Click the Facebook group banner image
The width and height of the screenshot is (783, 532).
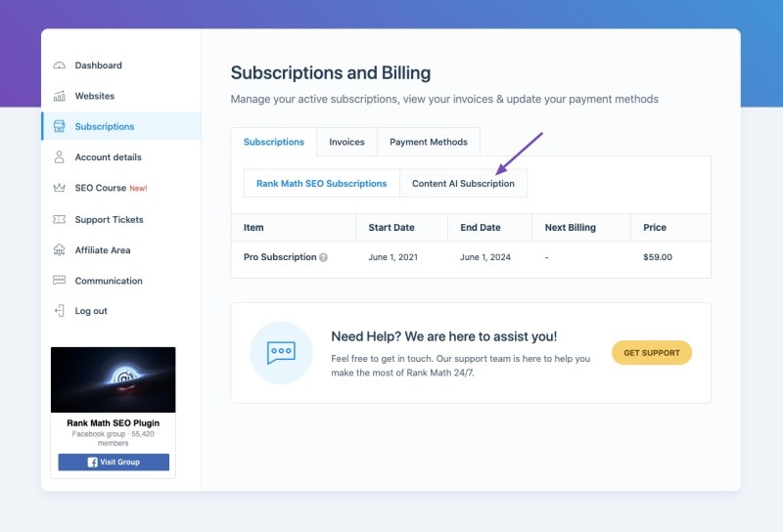pyautogui.click(x=114, y=379)
